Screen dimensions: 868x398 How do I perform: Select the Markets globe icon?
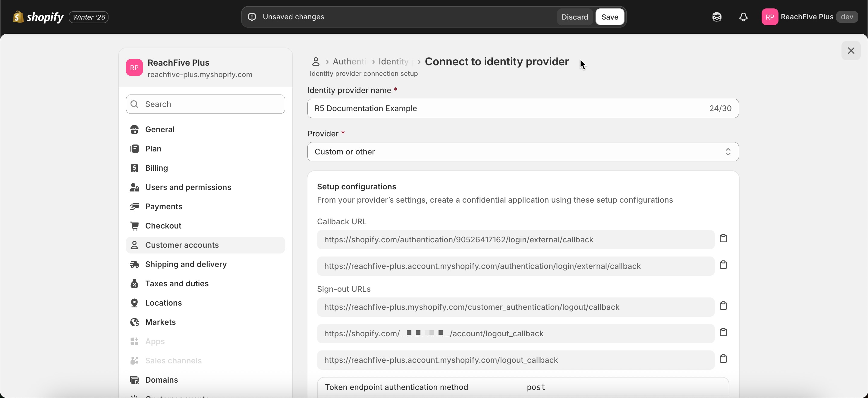point(134,322)
